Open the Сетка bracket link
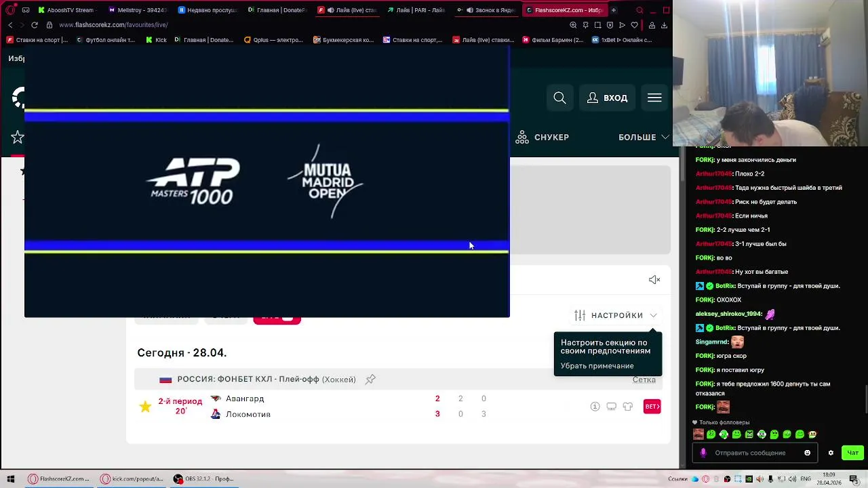This screenshot has width=868, height=488. coord(644,380)
